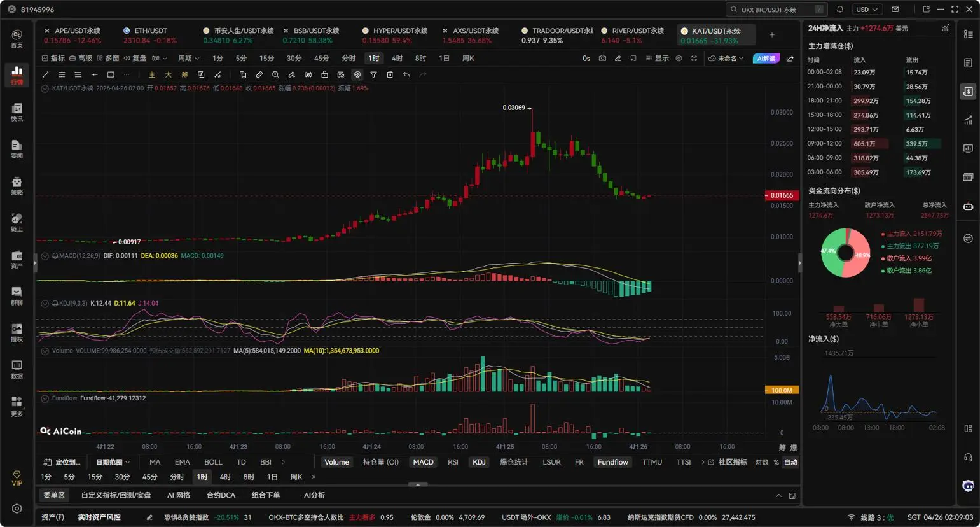Click the fund flow donut chart
The image size is (980, 527).
click(x=845, y=253)
